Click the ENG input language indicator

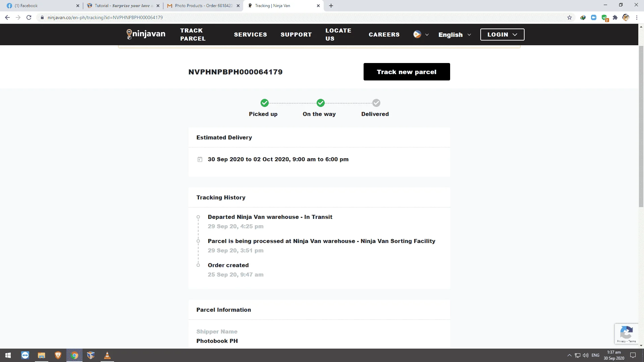tap(595, 355)
